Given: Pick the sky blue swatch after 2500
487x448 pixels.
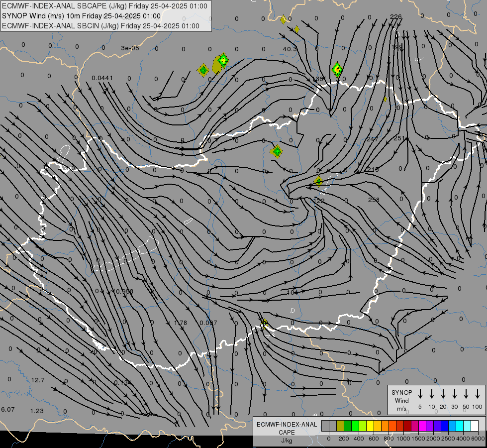Looking at the screenshot, I should pyautogui.click(x=453, y=426).
